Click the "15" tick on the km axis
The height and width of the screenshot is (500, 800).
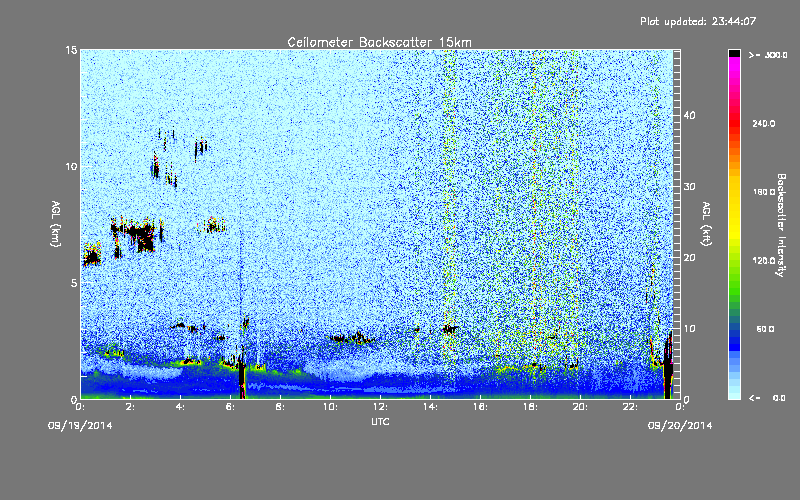(71, 50)
